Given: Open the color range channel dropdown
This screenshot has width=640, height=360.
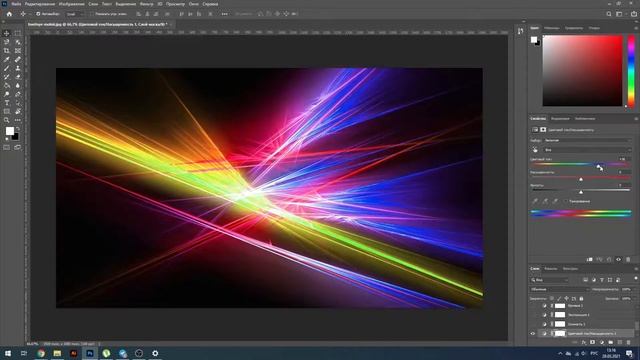Looking at the screenshot, I should 587,150.
